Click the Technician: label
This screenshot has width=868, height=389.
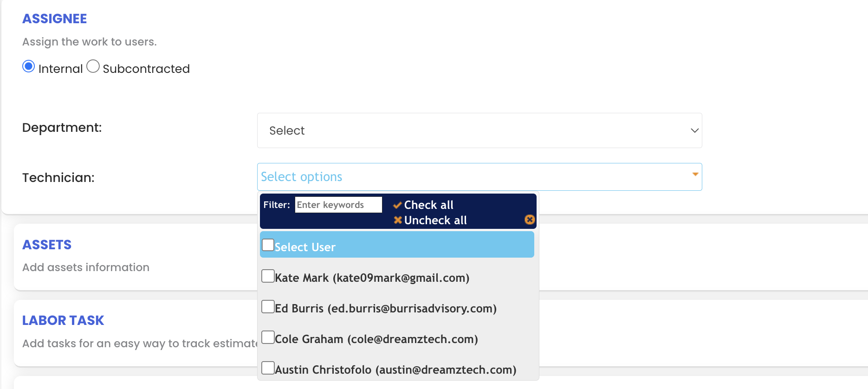pyautogui.click(x=58, y=178)
